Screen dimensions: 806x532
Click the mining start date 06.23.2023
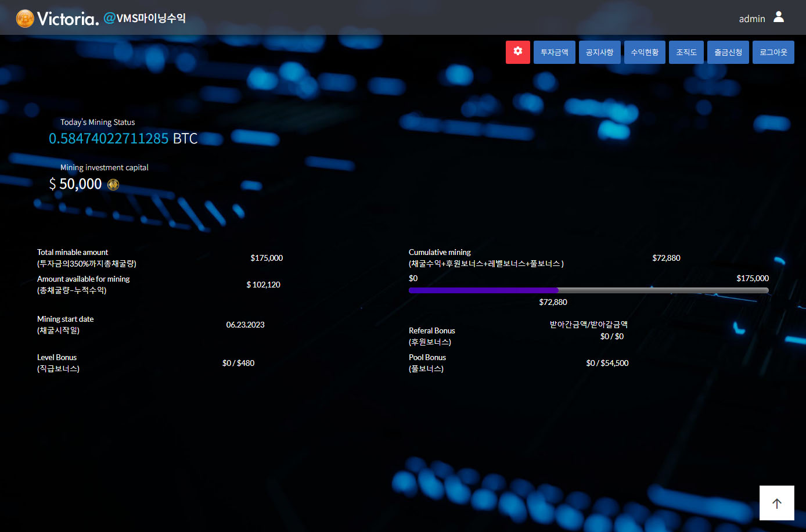pyautogui.click(x=245, y=325)
